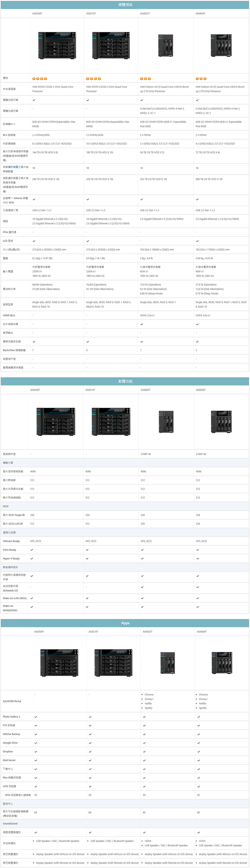Click AS6508T Photo Gallery 3 checkmark
The image size is (250, 868).
point(36,717)
